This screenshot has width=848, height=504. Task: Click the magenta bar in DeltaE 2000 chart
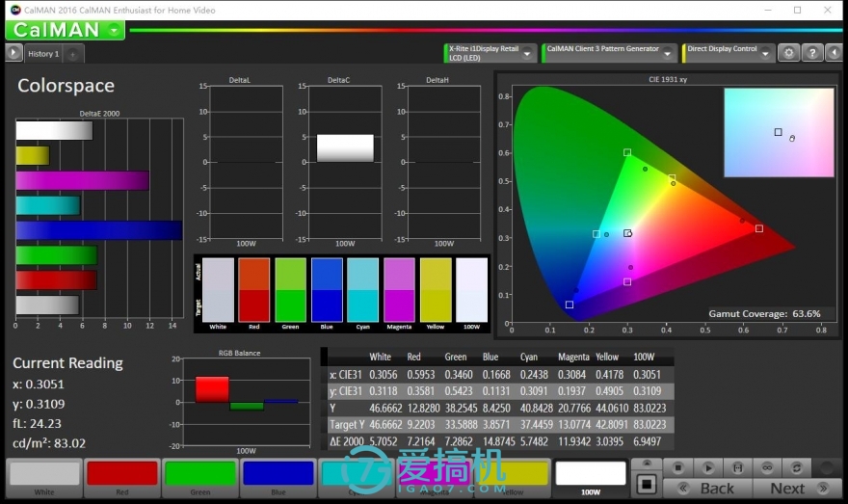pos(83,180)
